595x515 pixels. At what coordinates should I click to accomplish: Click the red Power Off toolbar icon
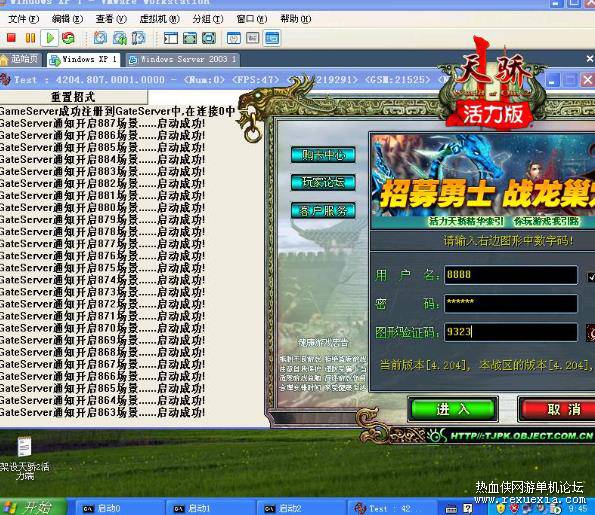pyautogui.click(x=11, y=38)
